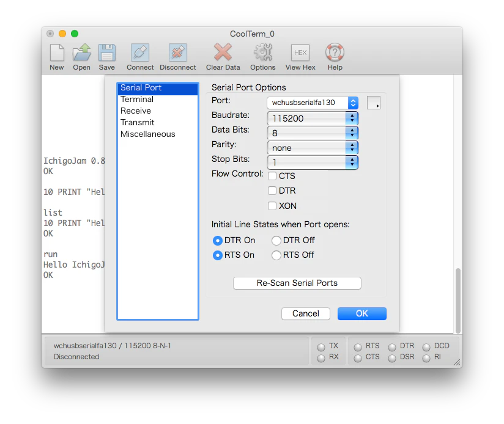Click the Save floppy disk icon
This screenshot has height=424, width=504.
[x=106, y=53]
